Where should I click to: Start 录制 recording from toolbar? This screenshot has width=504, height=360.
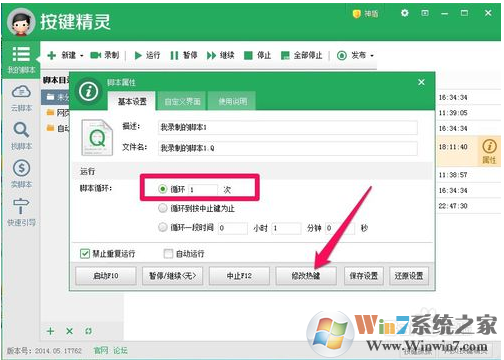click(x=105, y=55)
